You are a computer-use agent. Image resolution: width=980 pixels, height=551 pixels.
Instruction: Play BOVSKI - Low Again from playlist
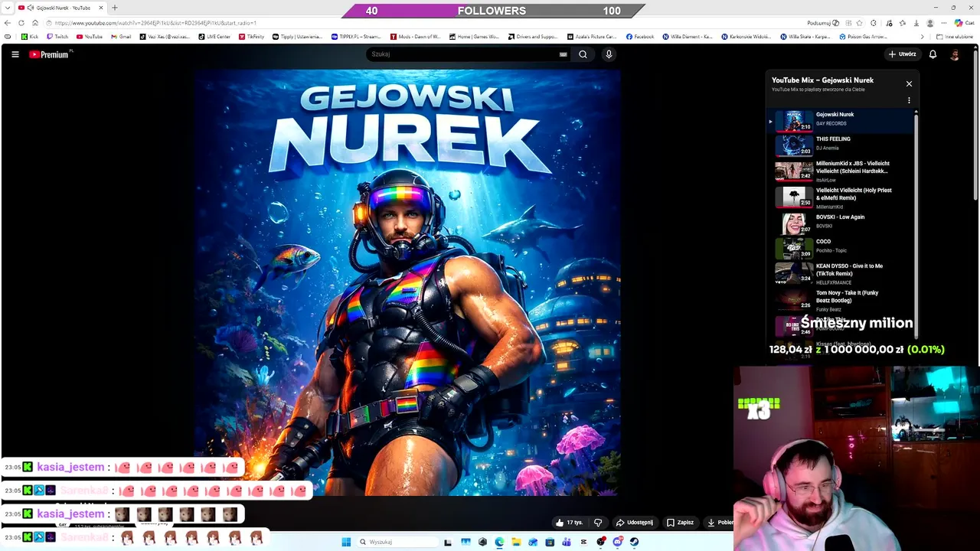[841, 223]
